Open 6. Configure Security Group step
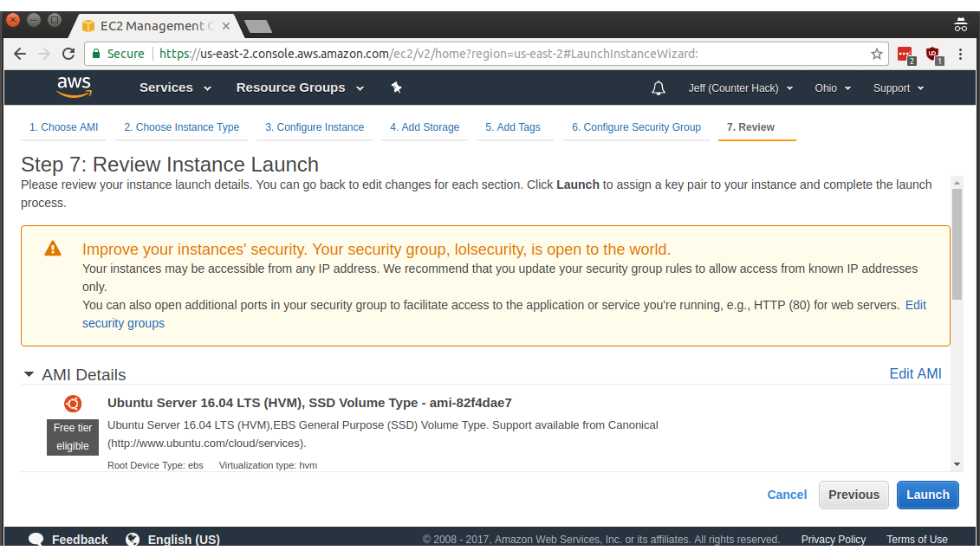Viewport: 980px width, 557px height. tap(636, 126)
